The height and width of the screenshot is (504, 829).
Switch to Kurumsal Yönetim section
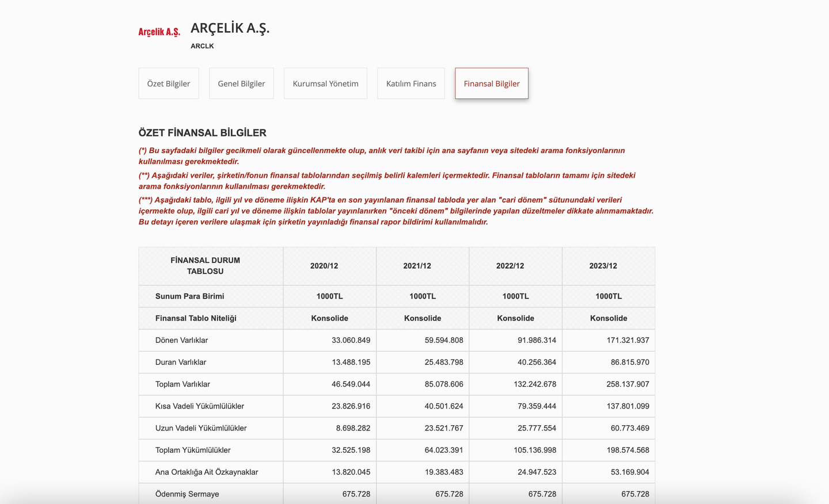click(325, 83)
